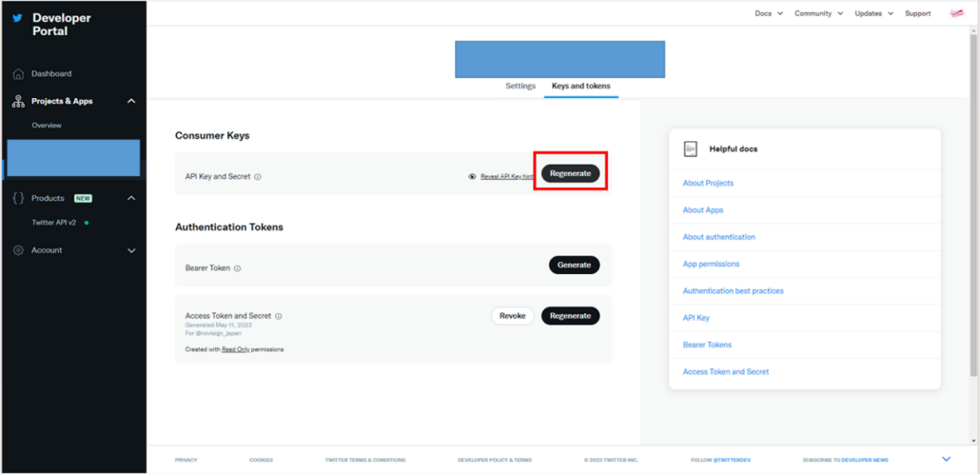Regenerate the API Key and Secret
The width and height of the screenshot is (980, 474).
point(570,174)
